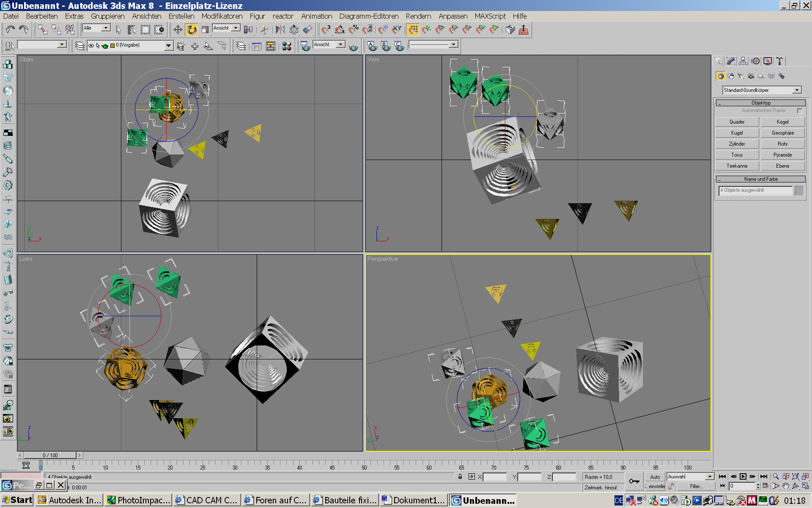
Task: Click the Zoom magnifier viewport control
Action: click(x=776, y=477)
